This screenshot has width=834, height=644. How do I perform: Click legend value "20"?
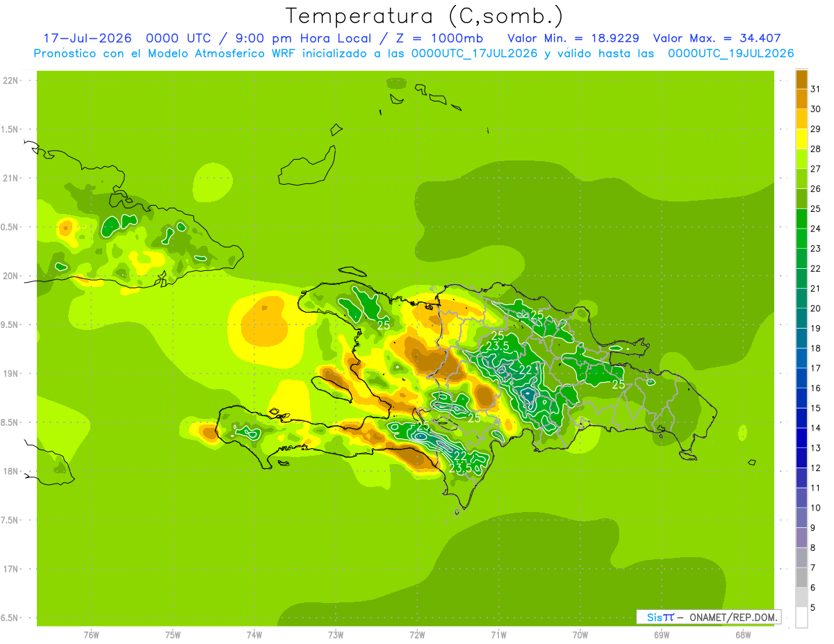pos(816,308)
